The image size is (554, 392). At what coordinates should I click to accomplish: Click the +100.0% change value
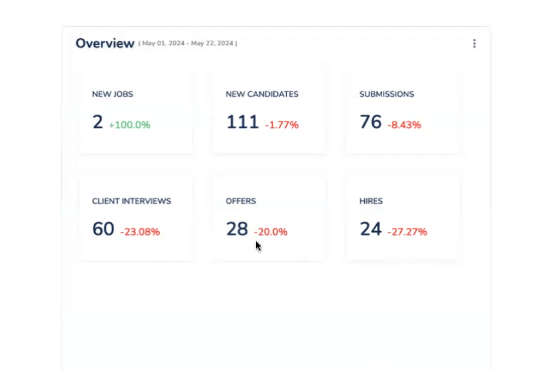[129, 125]
